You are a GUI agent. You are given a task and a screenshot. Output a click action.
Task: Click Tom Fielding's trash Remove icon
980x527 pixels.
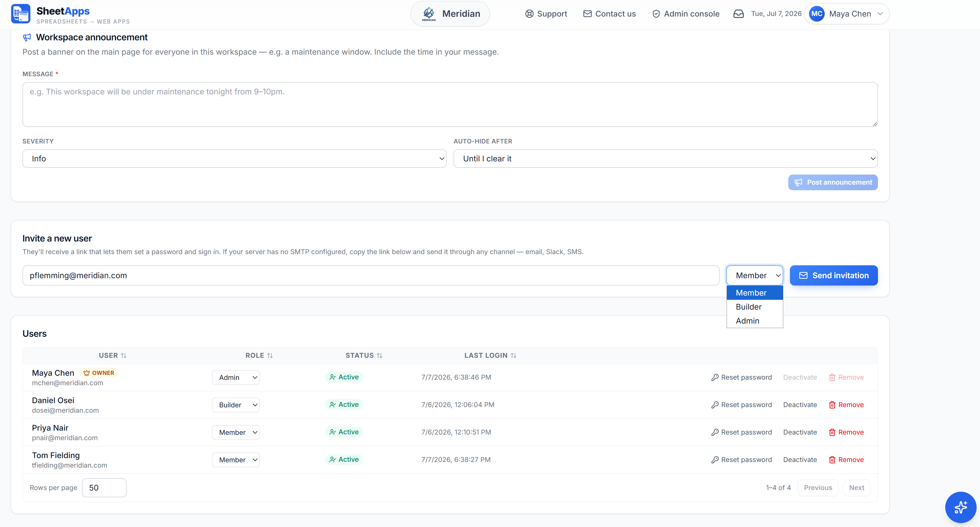832,460
